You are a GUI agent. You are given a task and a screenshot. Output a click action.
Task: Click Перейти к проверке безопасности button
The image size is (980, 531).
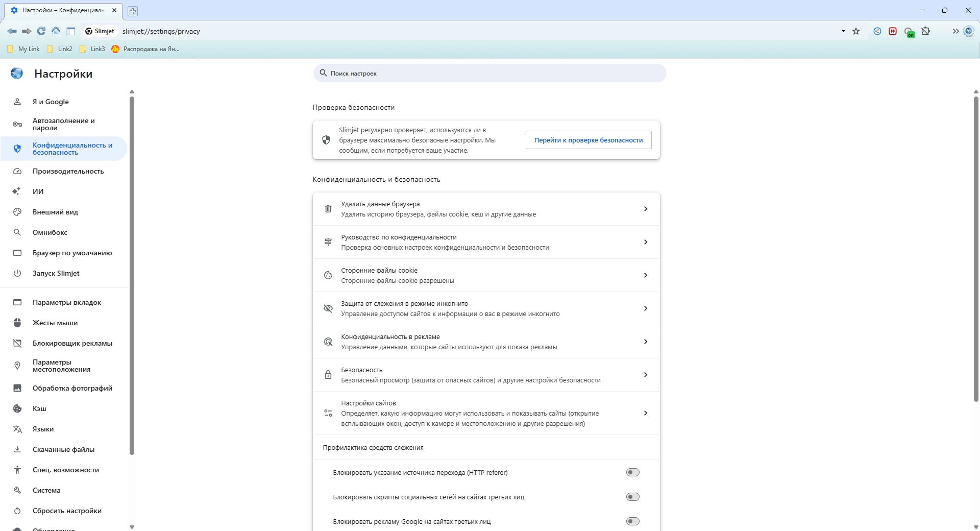pyautogui.click(x=588, y=140)
